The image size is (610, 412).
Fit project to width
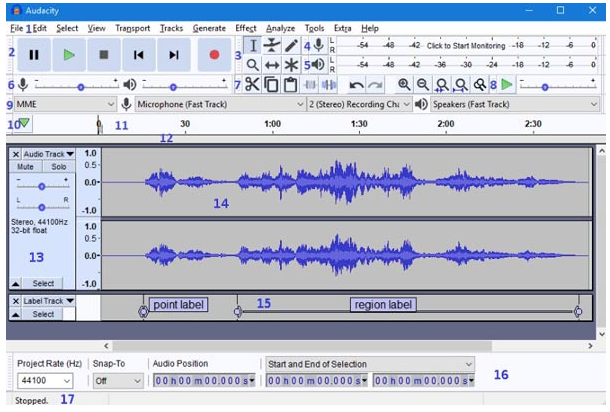(x=461, y=84)
